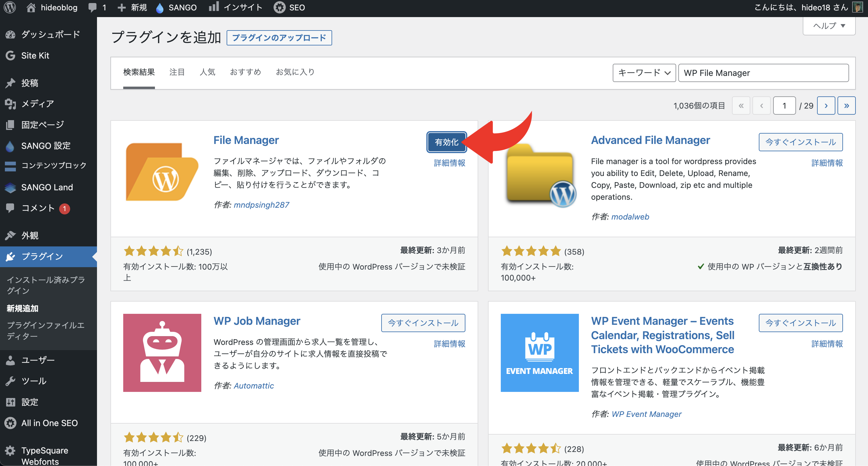The image size is (868, 466).
Task: Click WP Event Manager blue thumbnail
Action: tap(540, 353)
